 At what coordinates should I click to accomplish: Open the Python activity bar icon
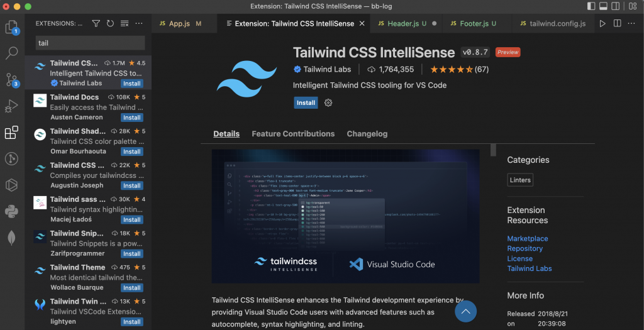[11, 212]
